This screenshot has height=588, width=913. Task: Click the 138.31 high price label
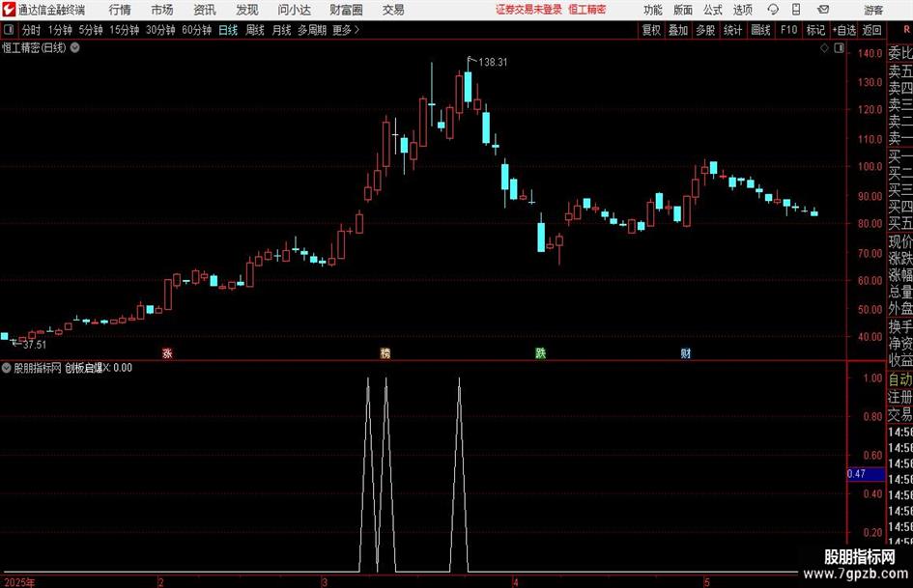[493, 63]
